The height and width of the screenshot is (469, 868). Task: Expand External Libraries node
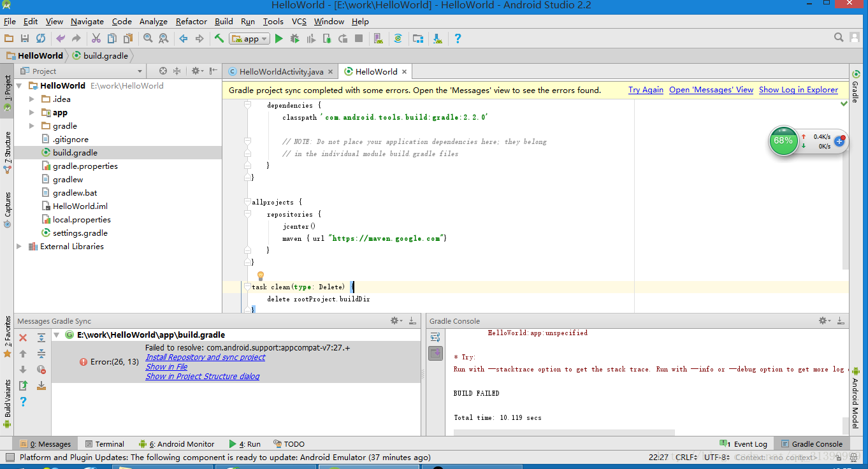pos(19,246)
